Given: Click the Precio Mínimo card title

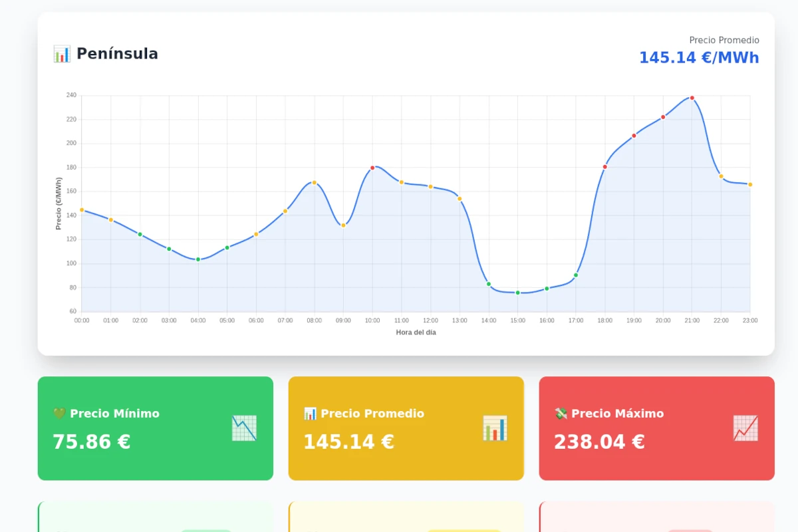Looking at the screenshot, I should point(114,414).
